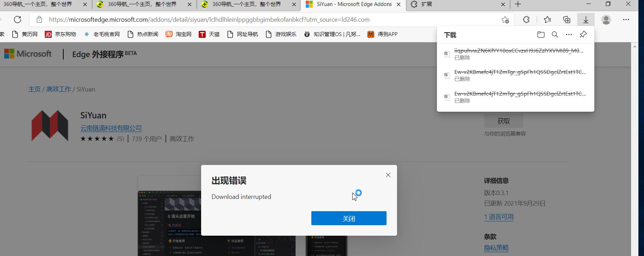Close the 扩展 tab
Image resolution: width=644 pixels, height=256 pixels.
click(503, 5)
